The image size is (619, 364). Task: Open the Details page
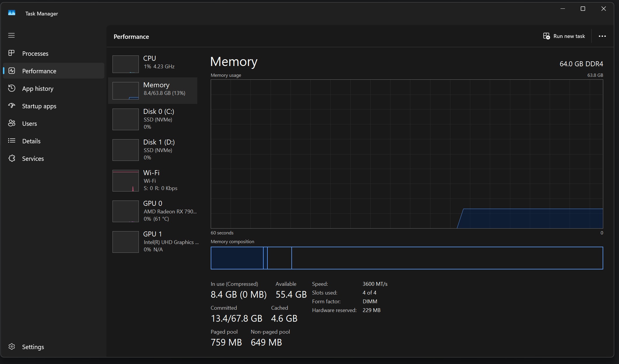tap(53, 141)
